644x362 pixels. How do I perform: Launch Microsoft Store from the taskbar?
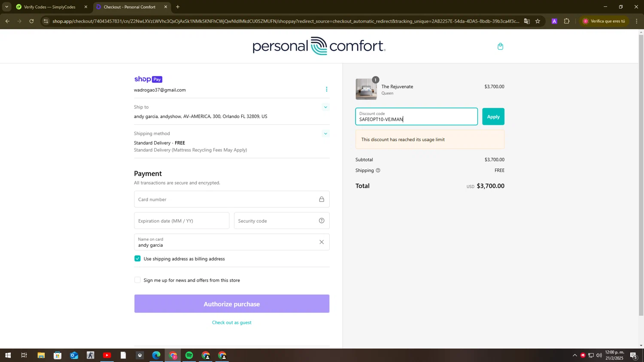58,356
